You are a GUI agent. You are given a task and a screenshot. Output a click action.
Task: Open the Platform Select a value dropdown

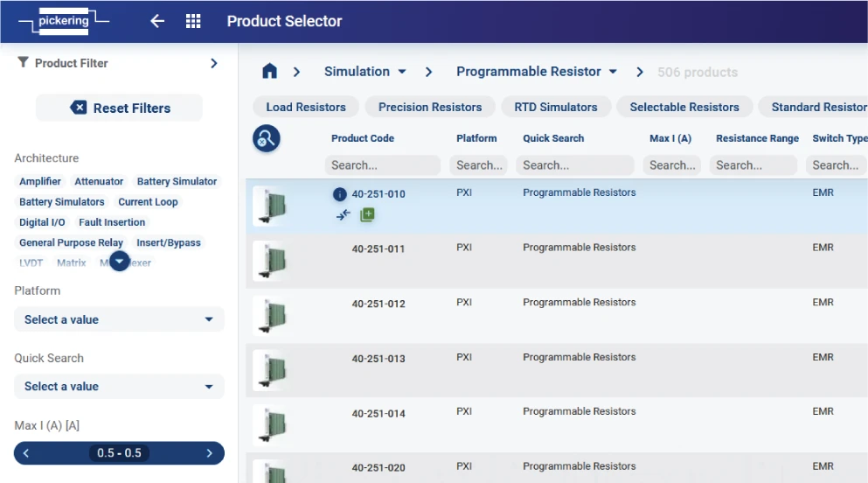tap(119, 319)
